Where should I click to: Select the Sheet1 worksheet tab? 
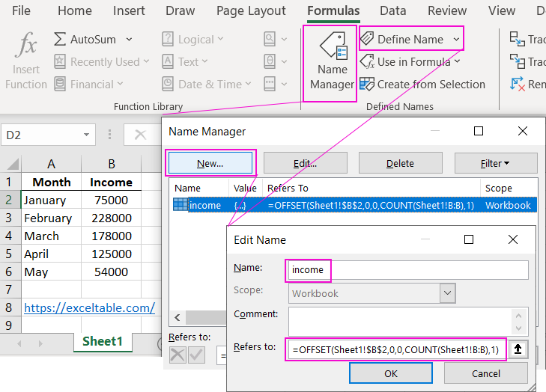coord(103,341)
